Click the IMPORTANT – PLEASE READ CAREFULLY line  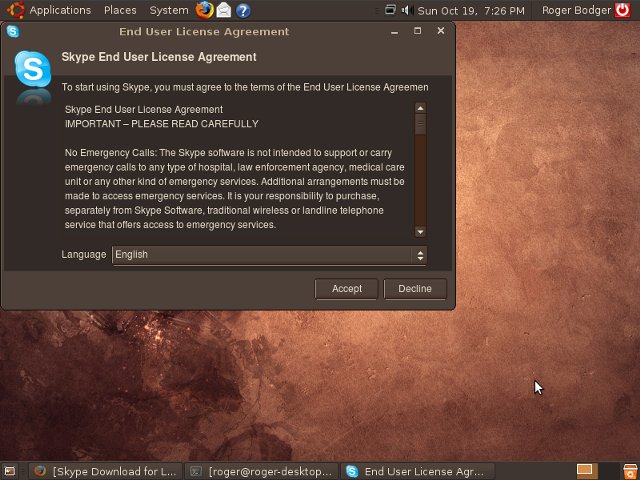pos(162,124)
